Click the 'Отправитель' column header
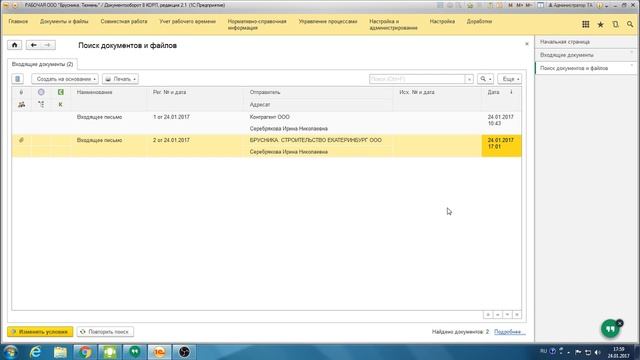The width and height of the screenshot is (640, 360). (265, 92)
